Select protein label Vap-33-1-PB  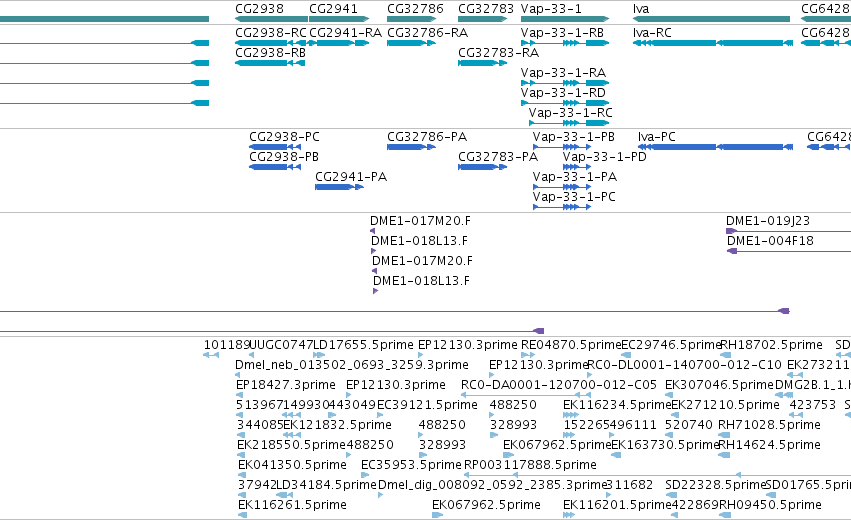(x=574, y=137)
